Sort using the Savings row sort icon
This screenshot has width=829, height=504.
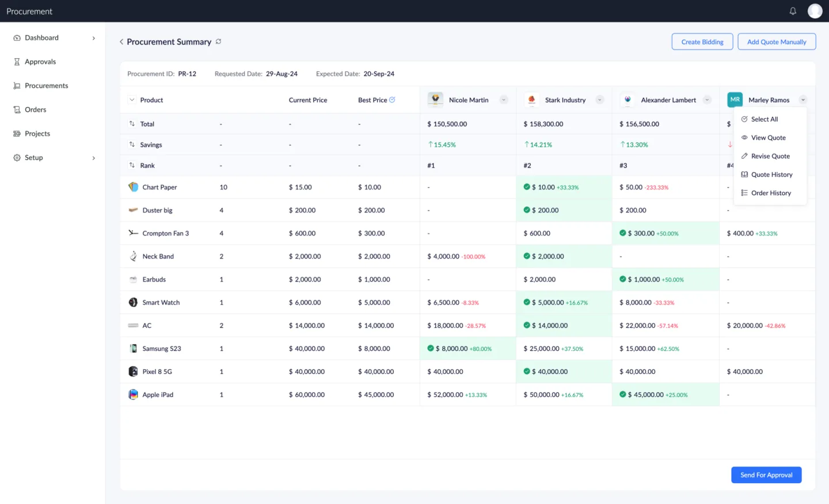point(131,144)
